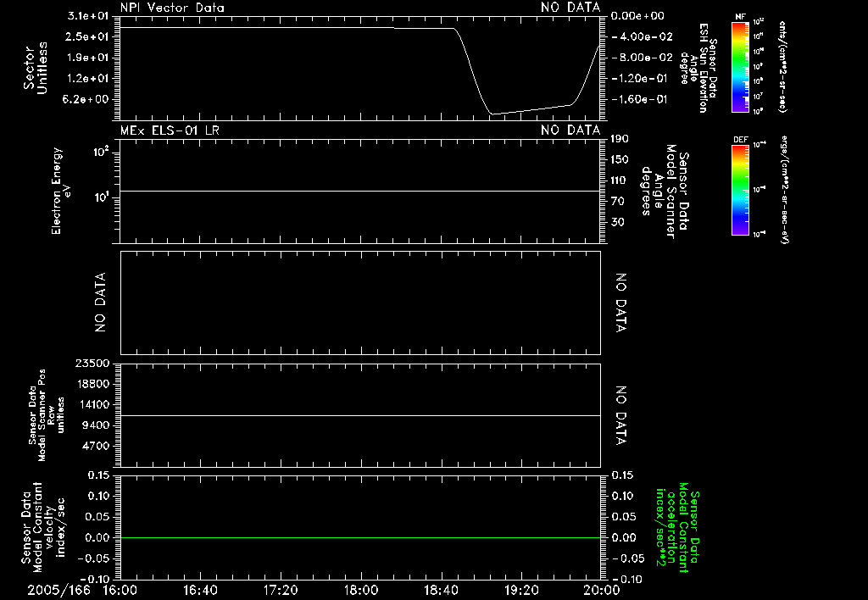The image size is (868, 600).
Task: Click the 110 scanner angle tick
Action: 620,181
